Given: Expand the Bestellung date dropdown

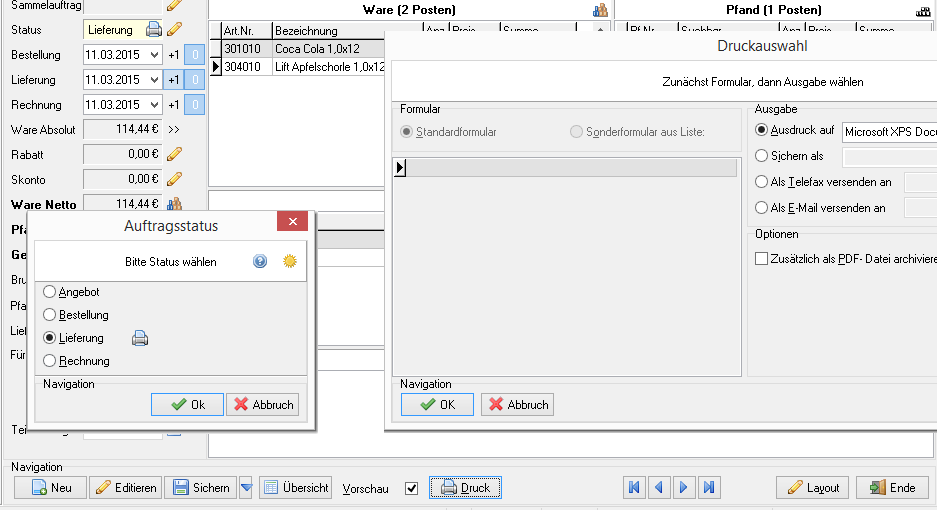Looking at the screenshot, I should click(x=154, y=55).
